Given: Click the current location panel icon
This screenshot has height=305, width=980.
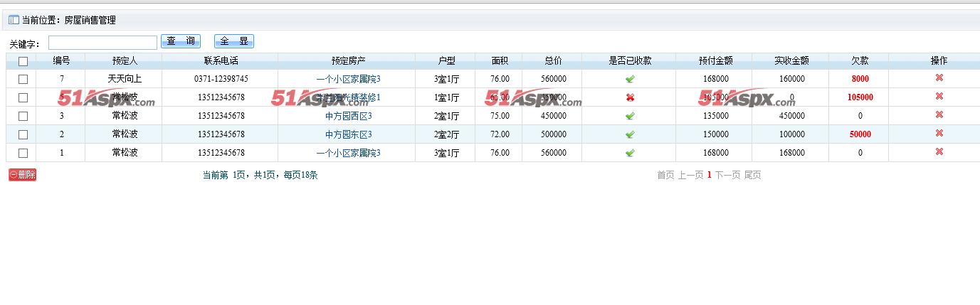Looking at the screenshot, I should point(14,20).
